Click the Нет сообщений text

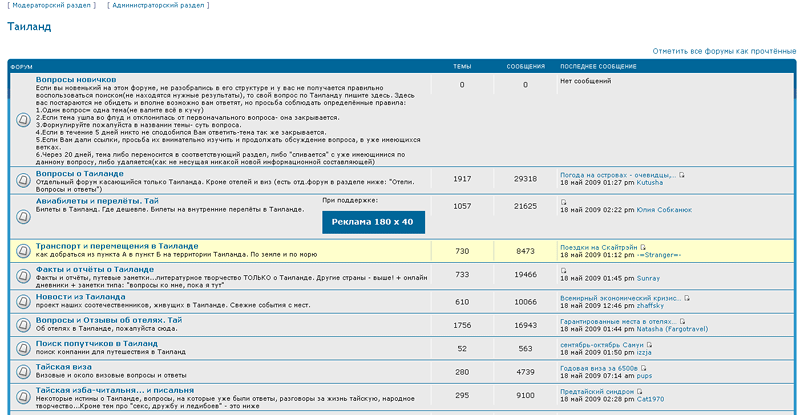(585, 81)
